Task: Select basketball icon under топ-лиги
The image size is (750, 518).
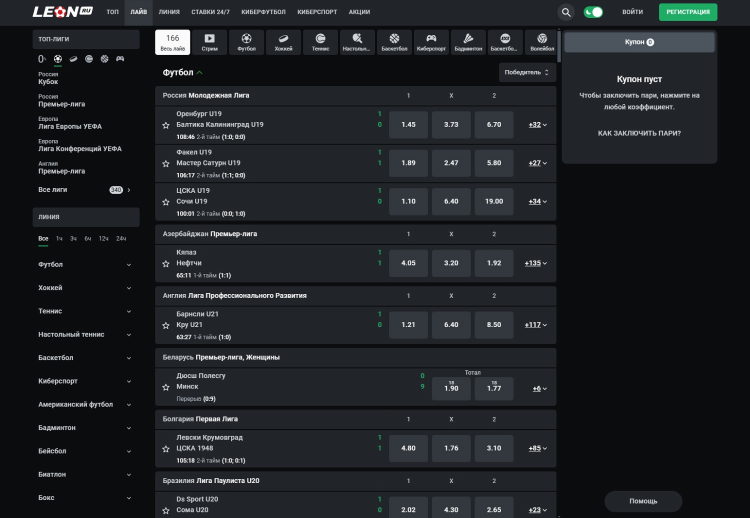Action: click(104, 59)
